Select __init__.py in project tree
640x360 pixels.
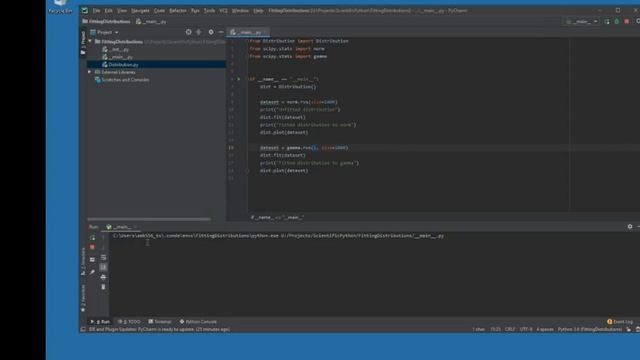point(116,49)
